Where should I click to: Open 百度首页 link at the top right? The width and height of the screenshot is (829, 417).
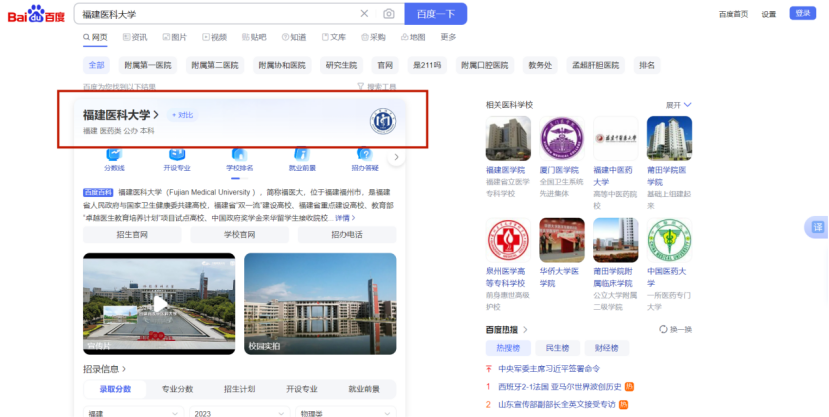click(733, 14)
